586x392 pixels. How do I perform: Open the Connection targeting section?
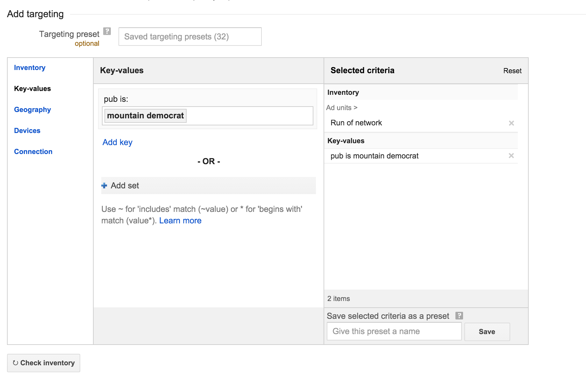[x=33, y=152]
